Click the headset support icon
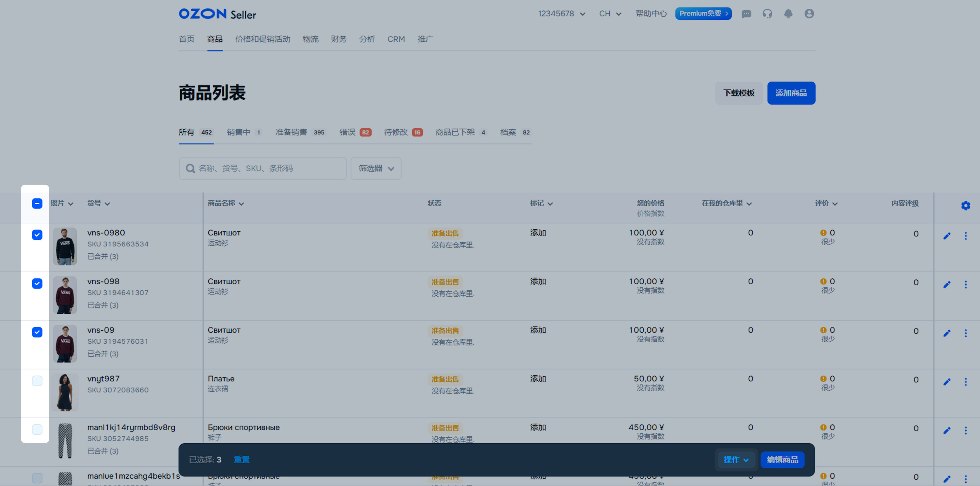Screen dimensions: 980x486 tap(767, 14)
